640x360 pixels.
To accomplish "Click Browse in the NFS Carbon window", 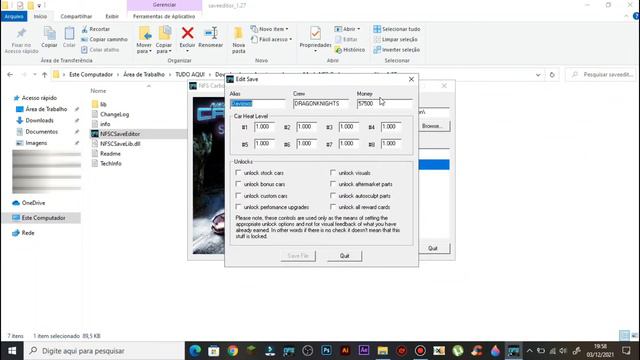I will (432, 126).
